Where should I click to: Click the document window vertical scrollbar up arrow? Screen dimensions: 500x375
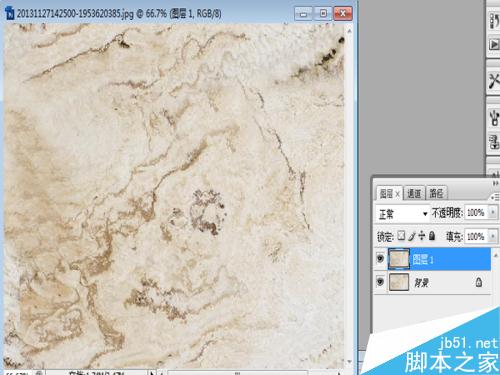pyautogui.click(x=349, y=31)
